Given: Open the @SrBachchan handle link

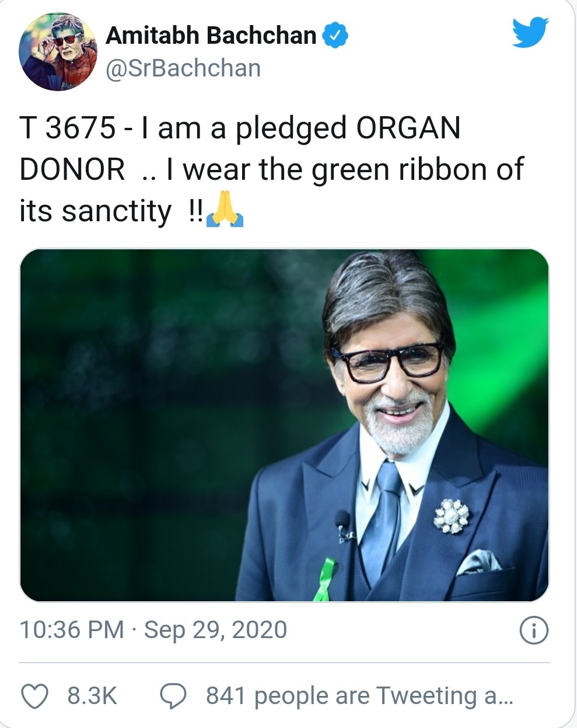Looking at the screenshot, I should [183, 68].
